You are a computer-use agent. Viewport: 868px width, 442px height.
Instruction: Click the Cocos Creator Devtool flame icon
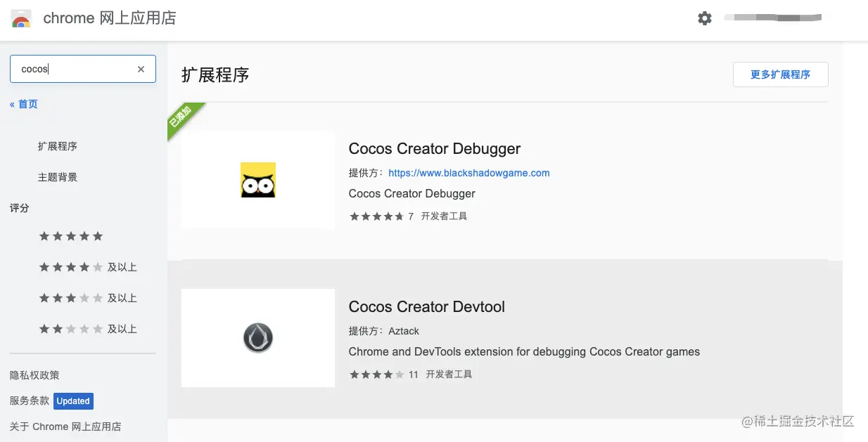[x=258, y=338]
